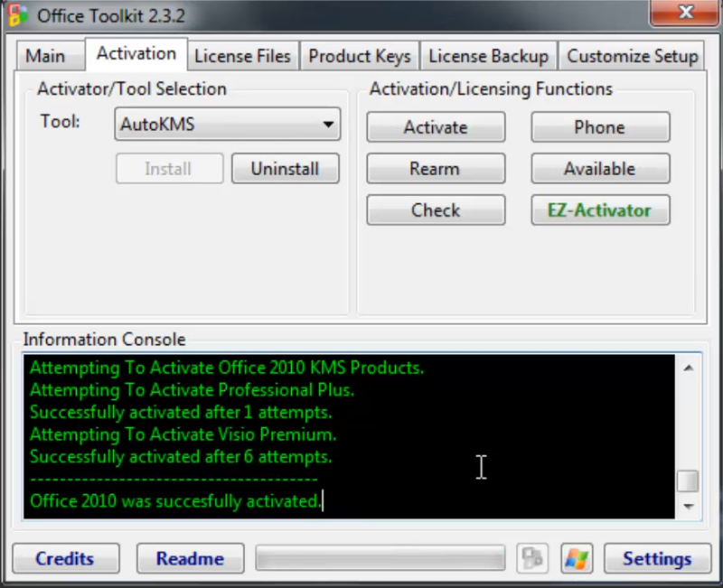Viewport: 723px width, 588px height.
Task: Click 'Attempting To Activate Office 2010 KMS Products.' line
Action: point(227,369)
